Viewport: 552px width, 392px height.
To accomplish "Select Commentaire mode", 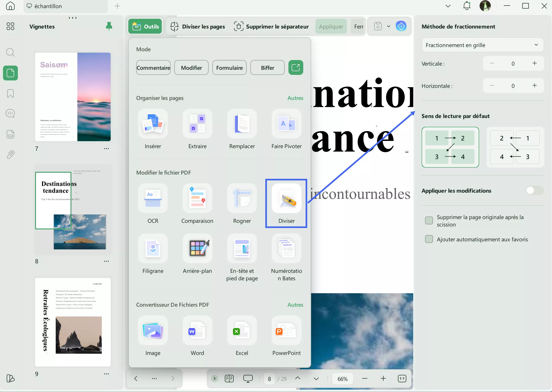I will point(153,68).
